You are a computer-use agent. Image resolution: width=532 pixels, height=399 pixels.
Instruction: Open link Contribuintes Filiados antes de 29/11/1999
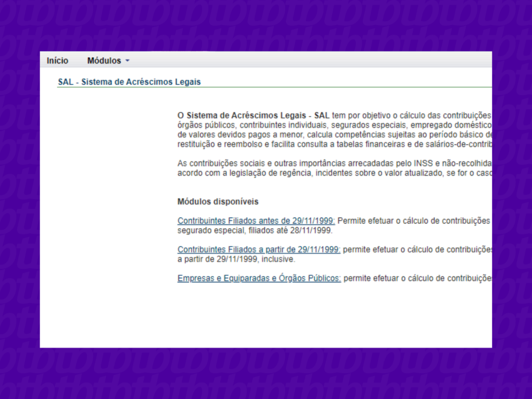tap(256, 221)
